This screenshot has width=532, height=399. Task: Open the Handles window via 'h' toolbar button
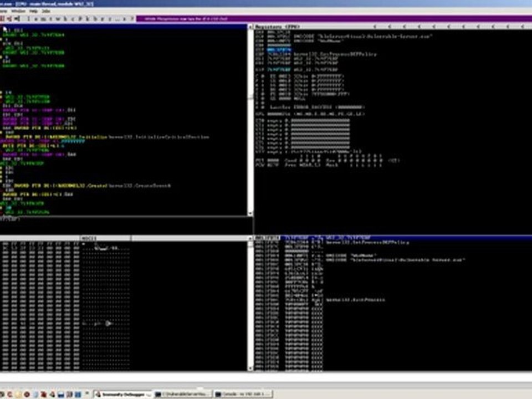click(65, 19)
